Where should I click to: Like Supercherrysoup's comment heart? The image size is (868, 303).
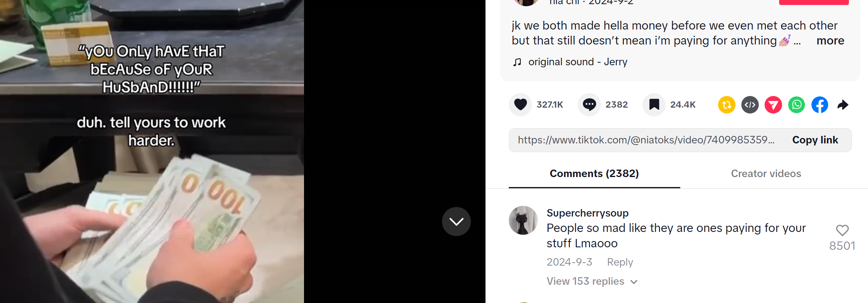[842, 230]
